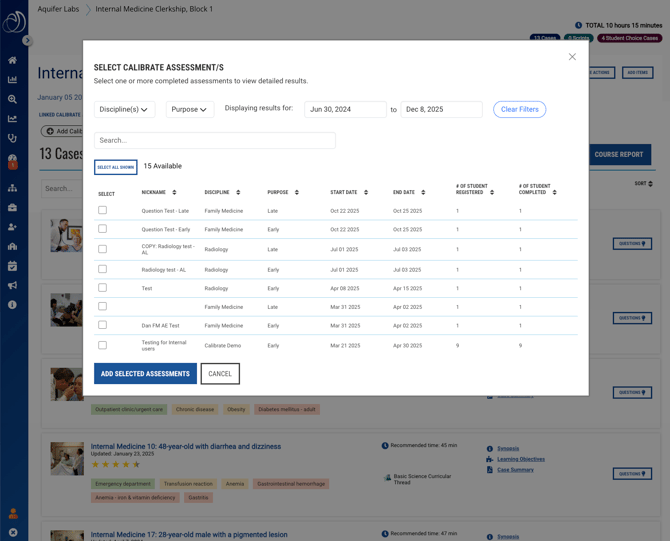Expand the sidebar with the arrow toggle
Image resolution: width=670 pixels, height=541 pixels.
[x=27, y=41]
